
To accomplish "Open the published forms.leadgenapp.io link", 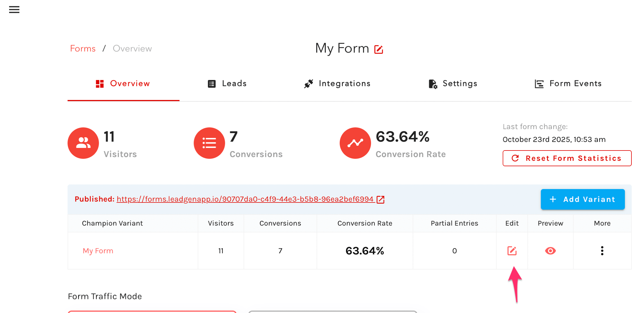I will [245, 199].
